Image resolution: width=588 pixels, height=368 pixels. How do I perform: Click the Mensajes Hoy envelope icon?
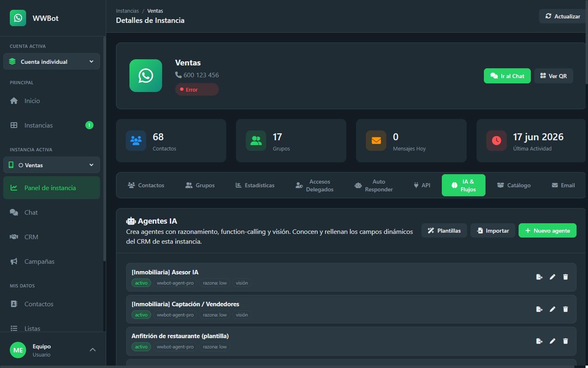click(x=376, y=141)
